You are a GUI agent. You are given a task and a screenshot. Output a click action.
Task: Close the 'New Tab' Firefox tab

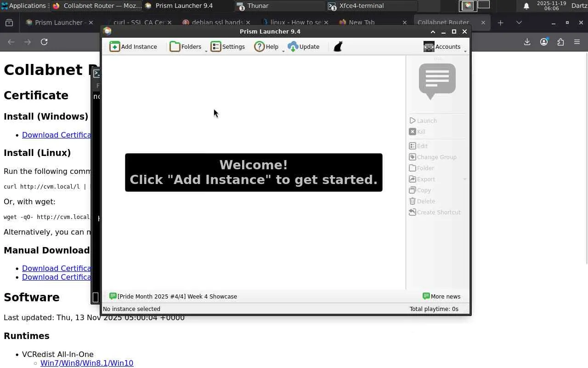tap(404, 22)
